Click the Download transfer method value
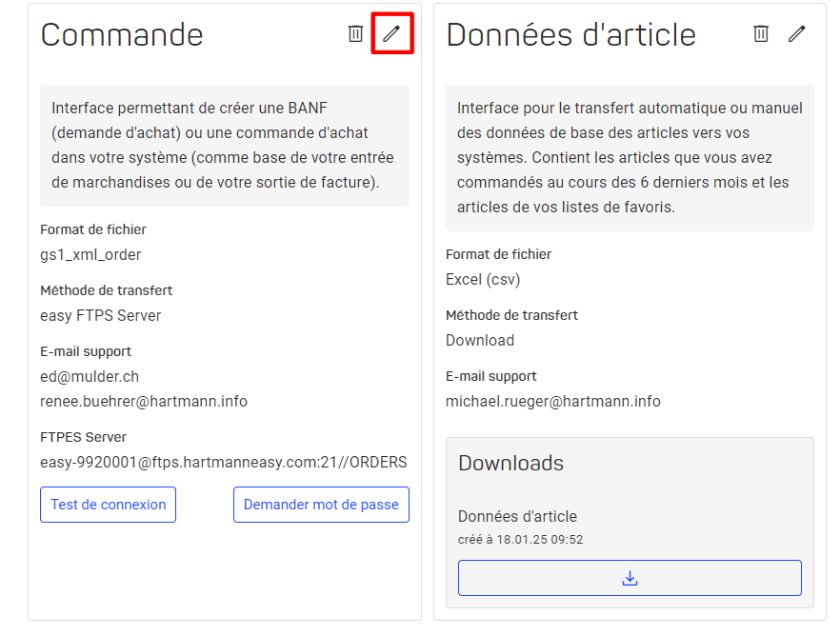840x636 pixels. [x=480, y=341]
